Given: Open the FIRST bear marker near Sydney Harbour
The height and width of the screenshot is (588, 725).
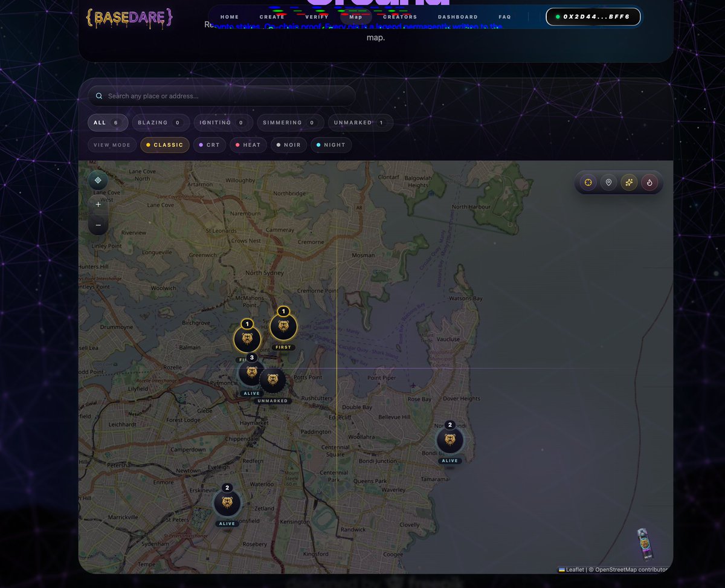Looking at the screenshot, I should pyautogui.click(x=283, y=328).
